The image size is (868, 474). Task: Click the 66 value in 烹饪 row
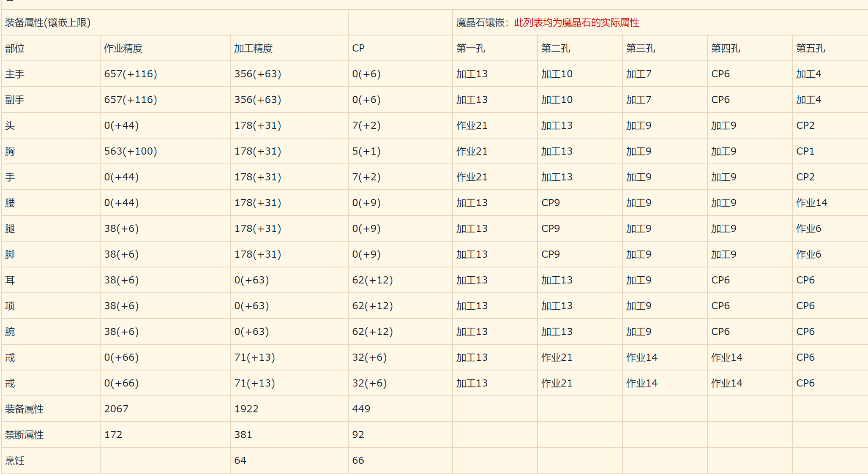[x=358, y=460]
